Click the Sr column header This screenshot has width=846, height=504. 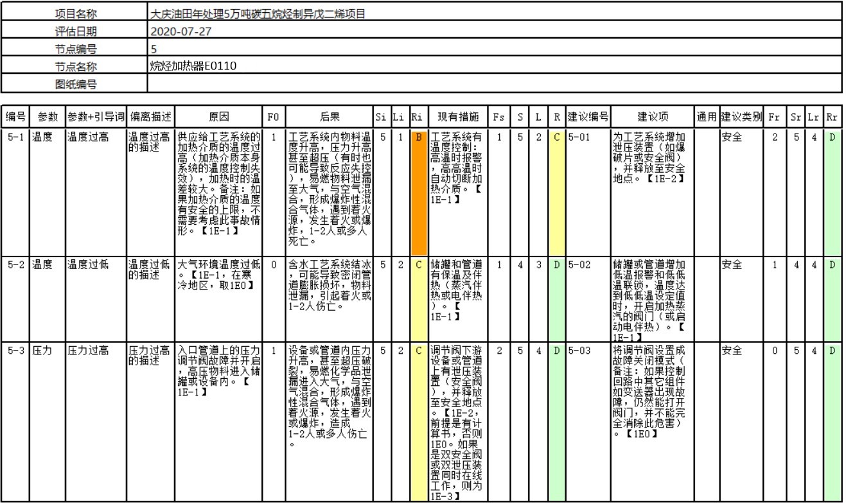[x=796, y=117]
